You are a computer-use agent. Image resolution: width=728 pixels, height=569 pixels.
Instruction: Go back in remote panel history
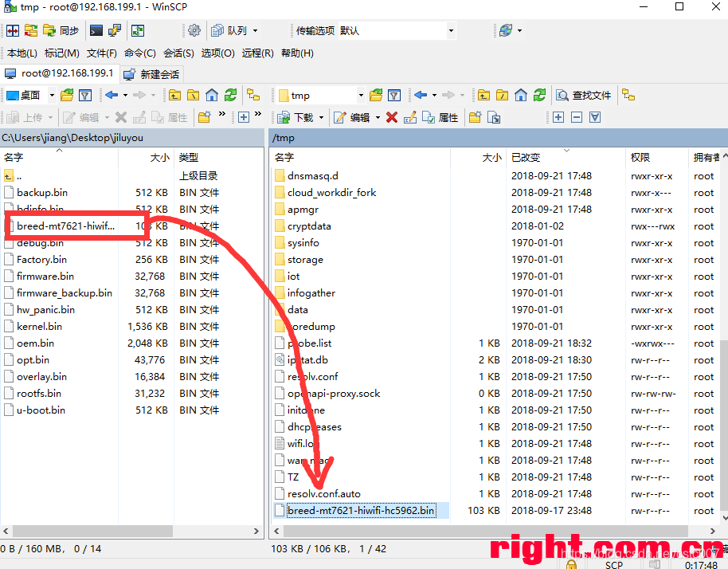click(421, 95)
